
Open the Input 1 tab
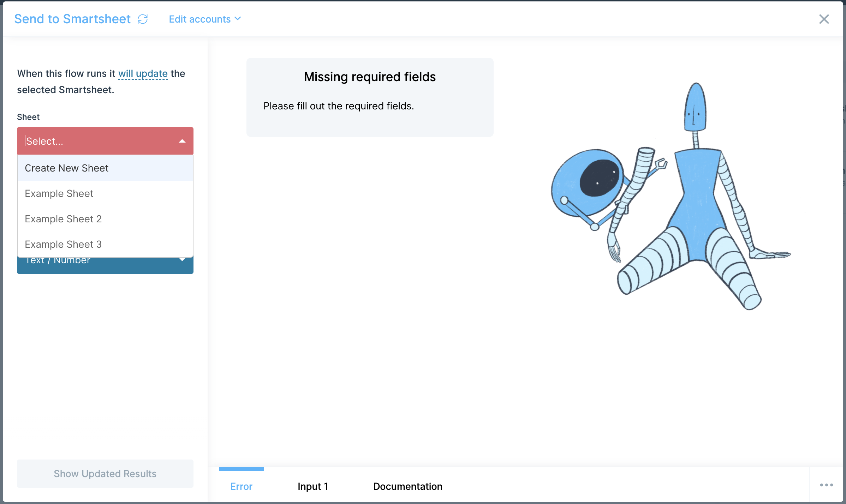(313, 486)
